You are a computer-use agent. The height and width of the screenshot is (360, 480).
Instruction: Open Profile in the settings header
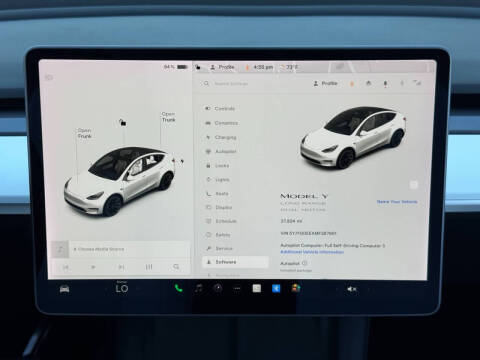(x=326, y=83)
